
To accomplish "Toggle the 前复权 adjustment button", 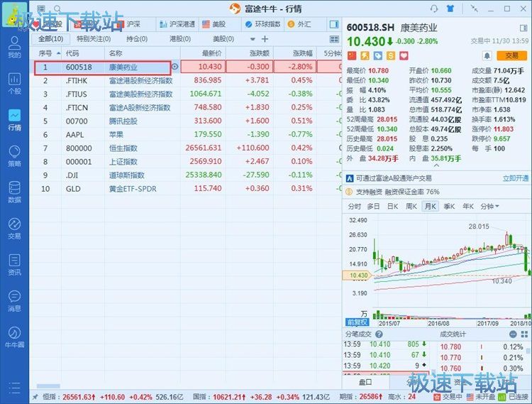I will [357, 322].
